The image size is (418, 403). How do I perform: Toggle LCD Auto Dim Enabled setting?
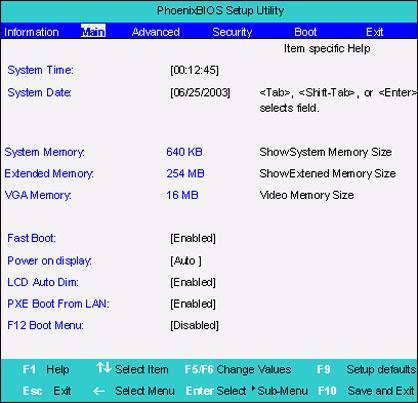click(193, 282)
